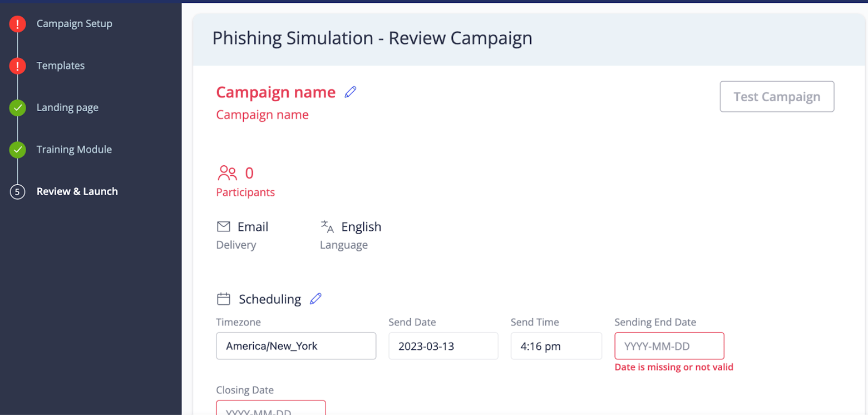
Task: Click the envelope icon for Email delivery
Action: point(223,226)
